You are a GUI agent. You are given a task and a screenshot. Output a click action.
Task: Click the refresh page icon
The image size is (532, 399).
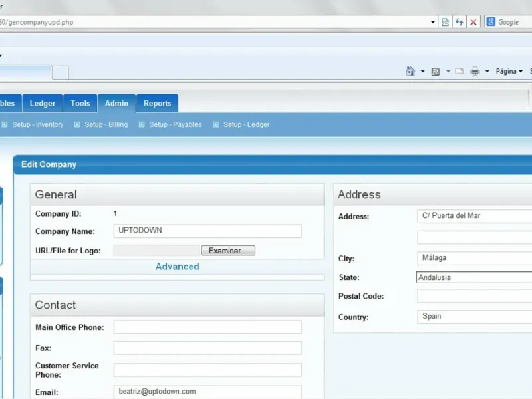point(460,22)
